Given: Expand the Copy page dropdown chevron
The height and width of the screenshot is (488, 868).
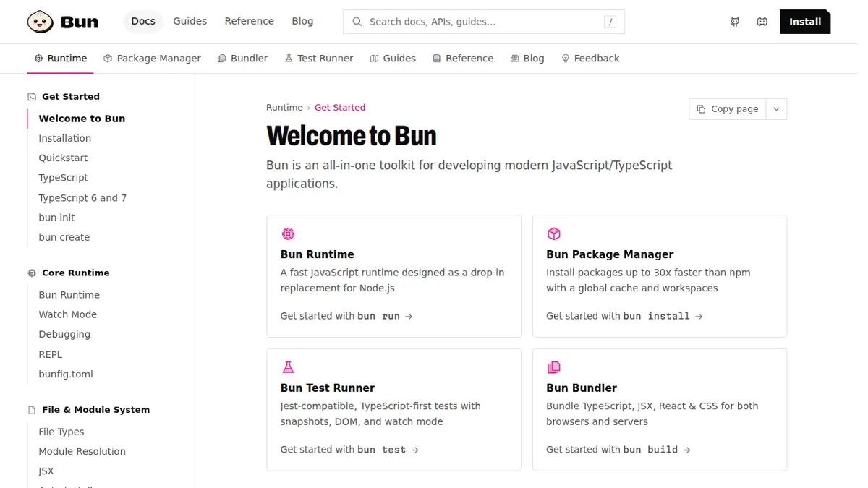Looking at the screenshot, I should tap(776, 109).
